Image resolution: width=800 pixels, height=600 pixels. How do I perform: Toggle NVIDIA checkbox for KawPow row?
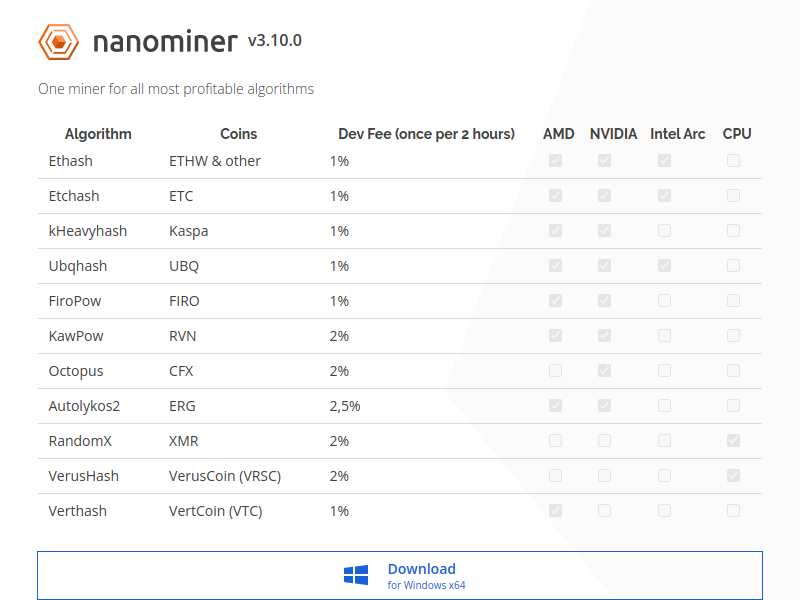pyautogui.click(x=604, y=336)
